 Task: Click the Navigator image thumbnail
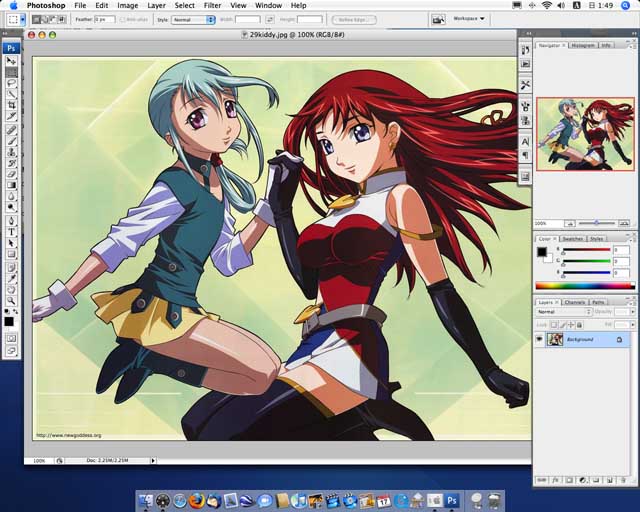click(585, 134)
